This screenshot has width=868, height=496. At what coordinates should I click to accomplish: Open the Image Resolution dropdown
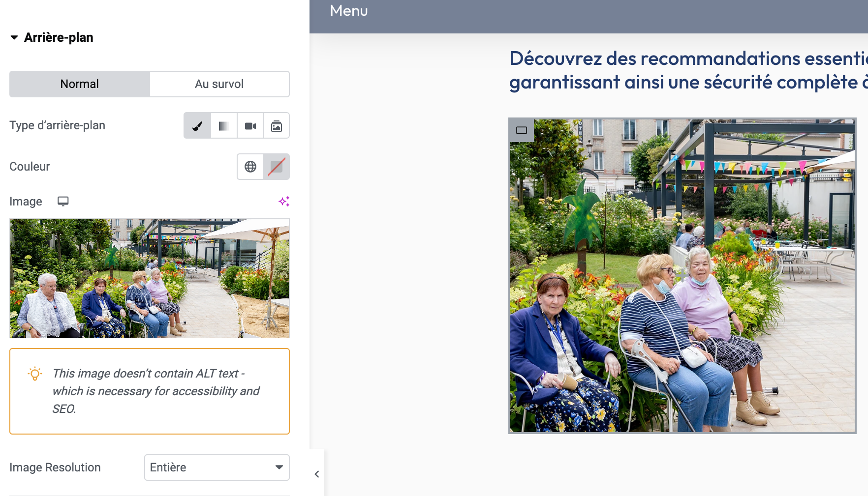click(x=217, y=467)
